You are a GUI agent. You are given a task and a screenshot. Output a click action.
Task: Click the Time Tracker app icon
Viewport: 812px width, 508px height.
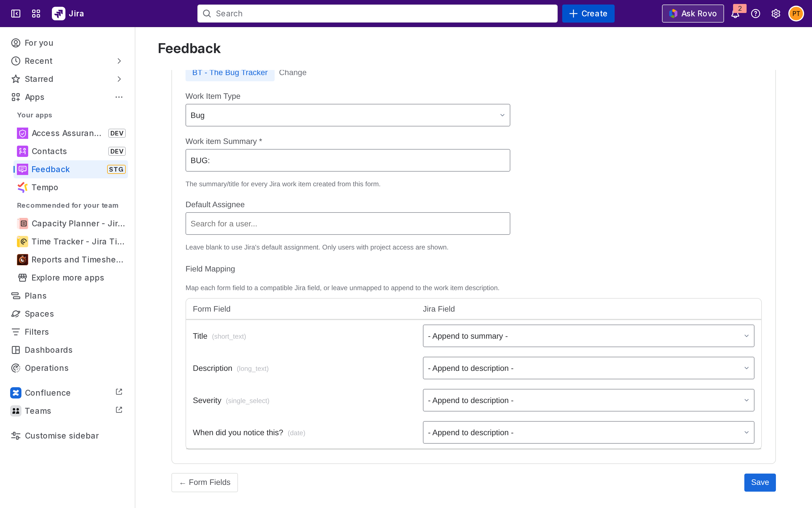pos(23,242)
